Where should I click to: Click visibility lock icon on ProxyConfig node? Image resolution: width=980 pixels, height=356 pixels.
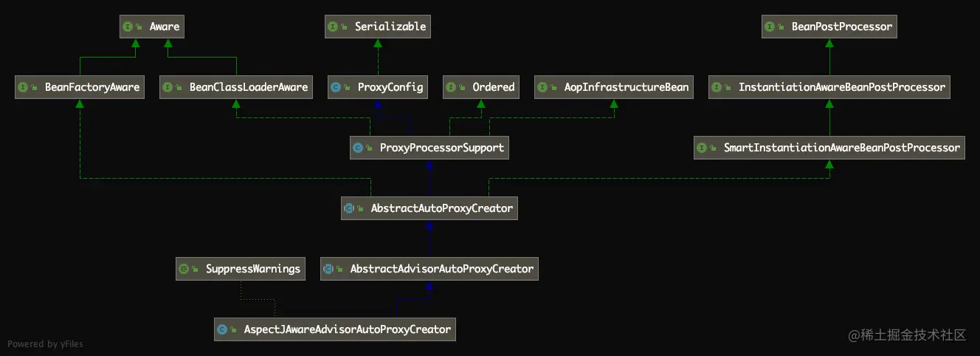(x=348, y=88)
